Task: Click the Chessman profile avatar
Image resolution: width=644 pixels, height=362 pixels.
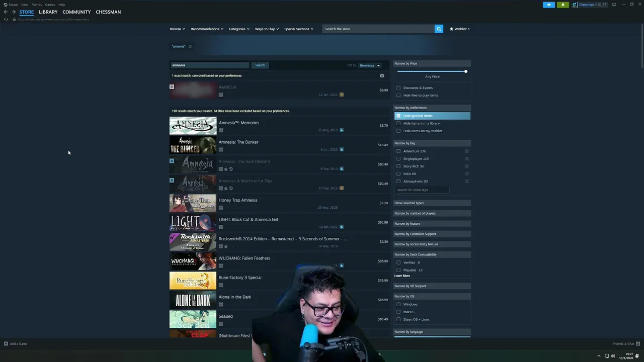Action: point(575,5)
